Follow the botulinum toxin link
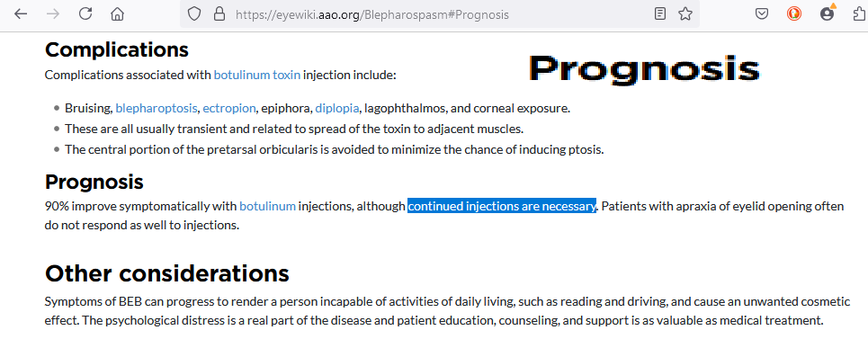This screenshot has width=868, height=339. (257, 75)
